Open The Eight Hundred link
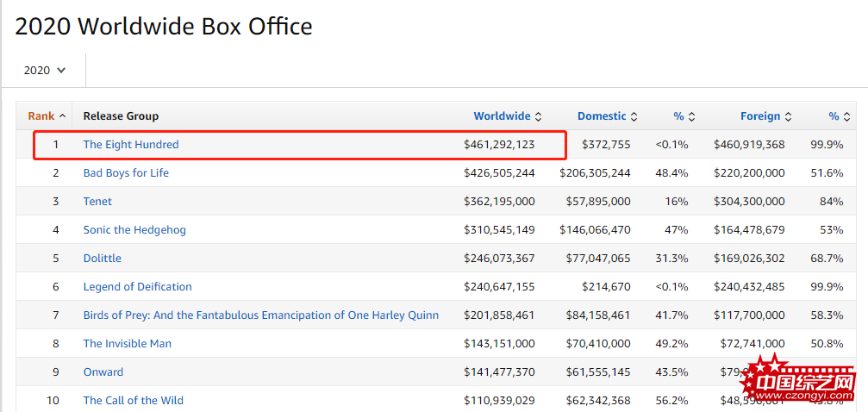 131,145
